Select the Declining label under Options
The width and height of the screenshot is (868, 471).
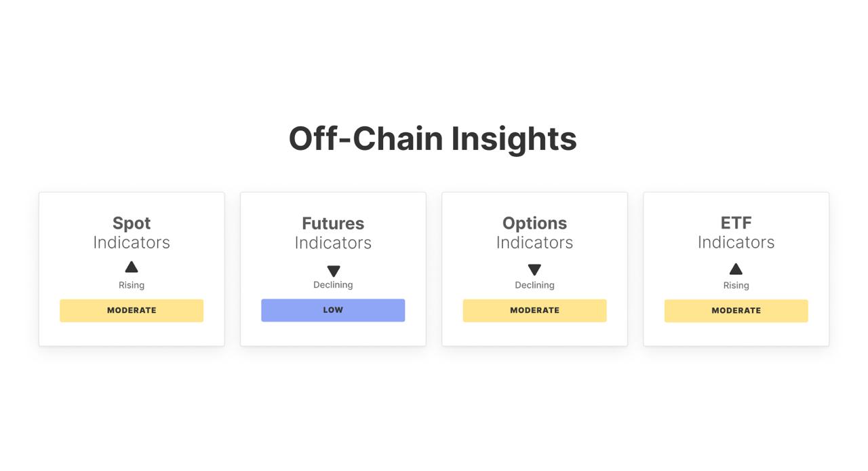pos(534,285)
